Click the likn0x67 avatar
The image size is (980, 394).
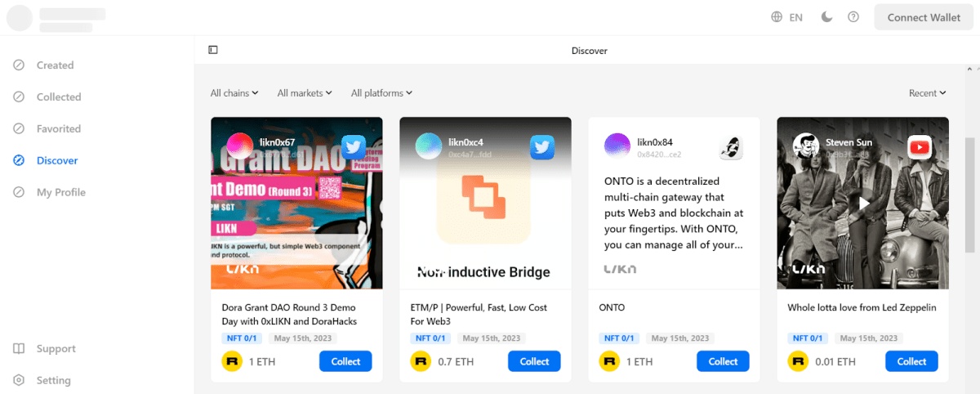pyautogui.click(x=240, y=147)
